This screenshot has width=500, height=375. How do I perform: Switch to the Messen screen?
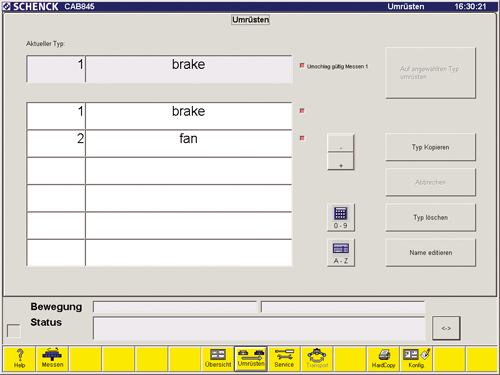52,359
